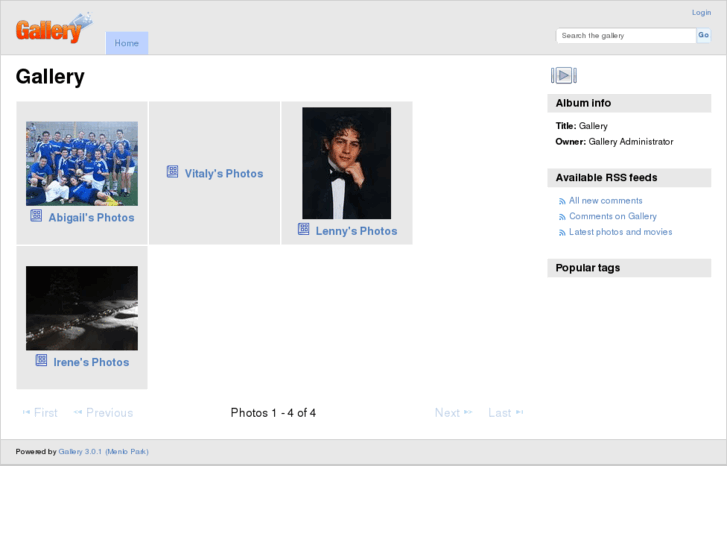The image size is (727, 545).
Task: Open the dark night scene thumbnail
Action: coord(82,308)
